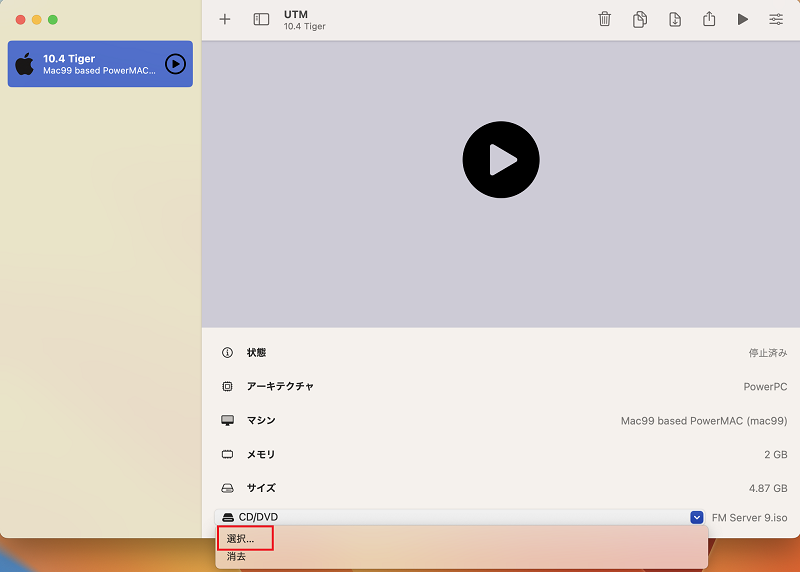Click the UTM window title
Screen dimensions: 800x572
(x=296, y=14)
